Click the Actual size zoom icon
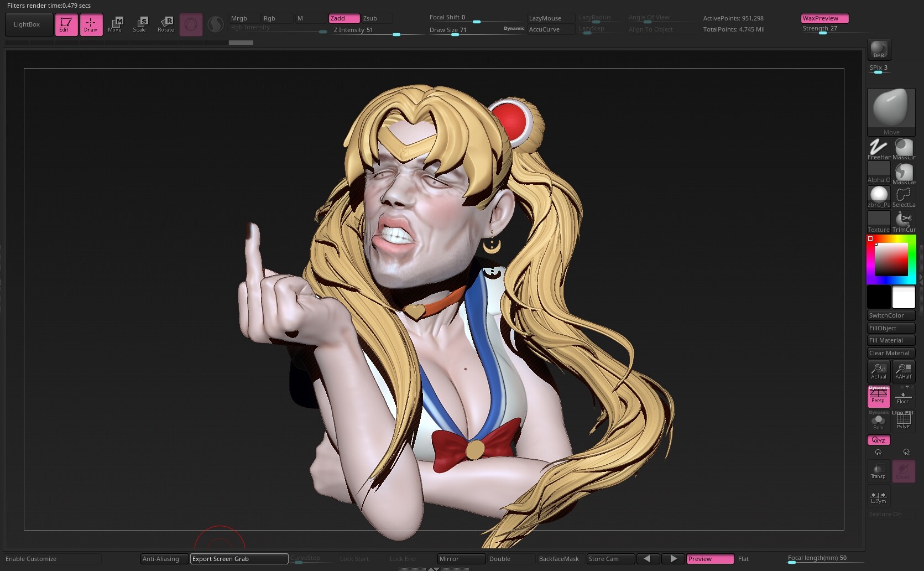The image size is (924, 571). (879, 371)
